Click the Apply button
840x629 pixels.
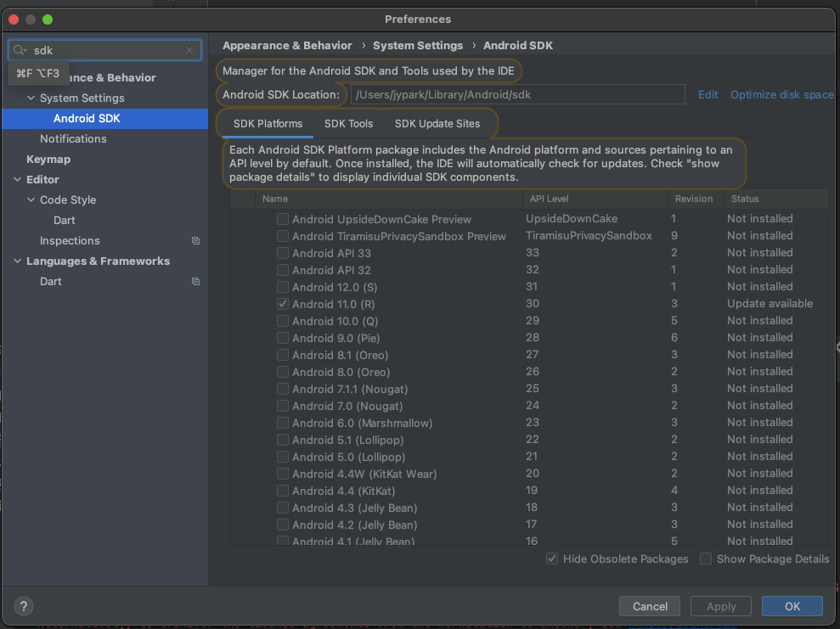coord(720,606)
